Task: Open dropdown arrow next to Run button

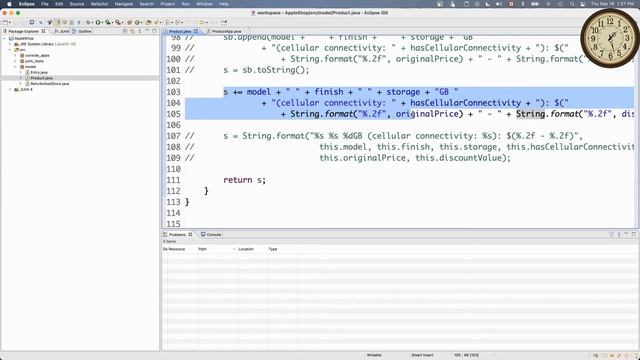Action: (102, 22)
